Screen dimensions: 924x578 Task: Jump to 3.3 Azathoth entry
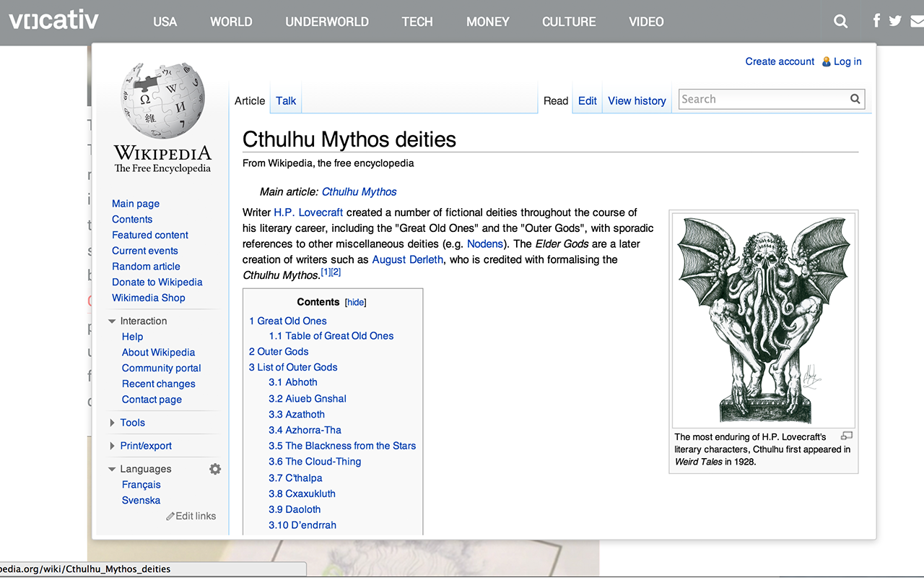click(x=297, y=415)
